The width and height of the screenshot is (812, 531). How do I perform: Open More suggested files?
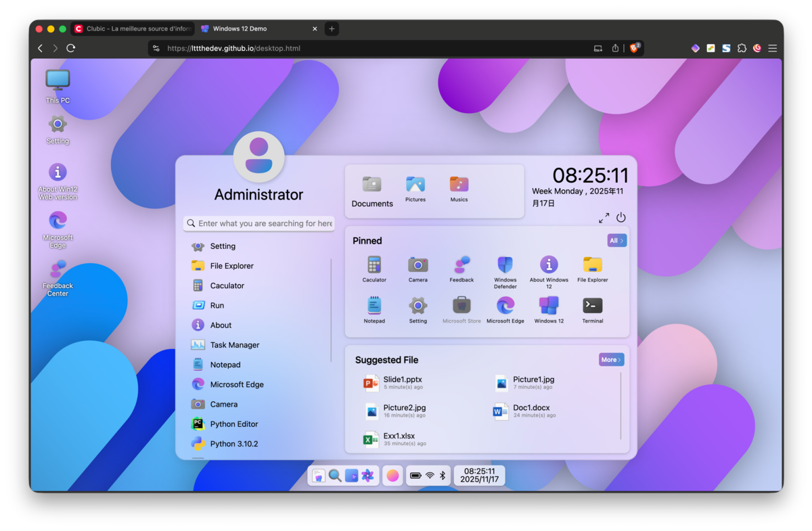point(610,359)
